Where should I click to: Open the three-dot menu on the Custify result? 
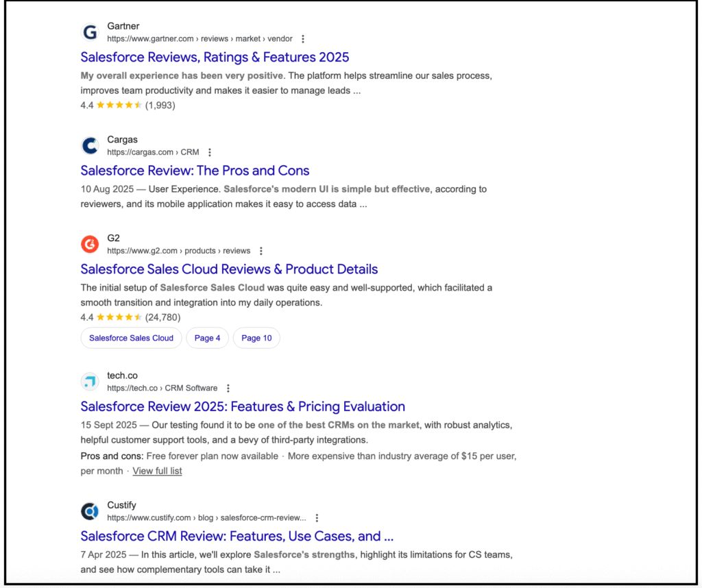(x=317, y=518)
